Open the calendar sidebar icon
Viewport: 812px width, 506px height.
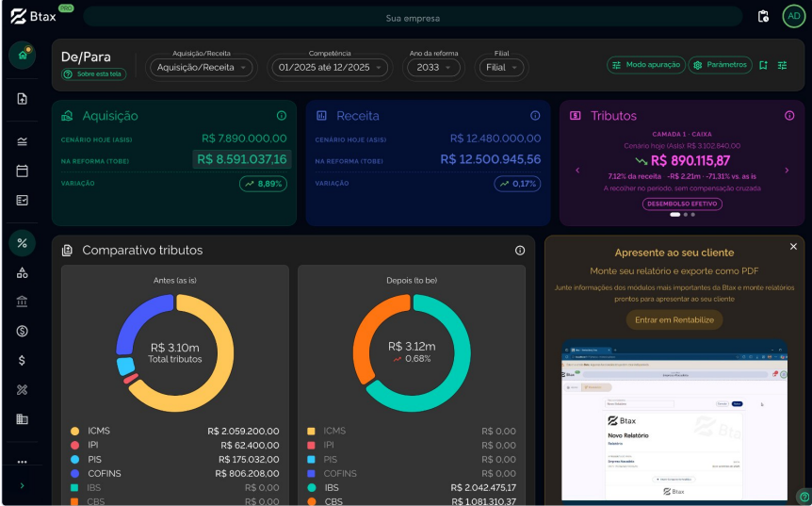point(23,171)
